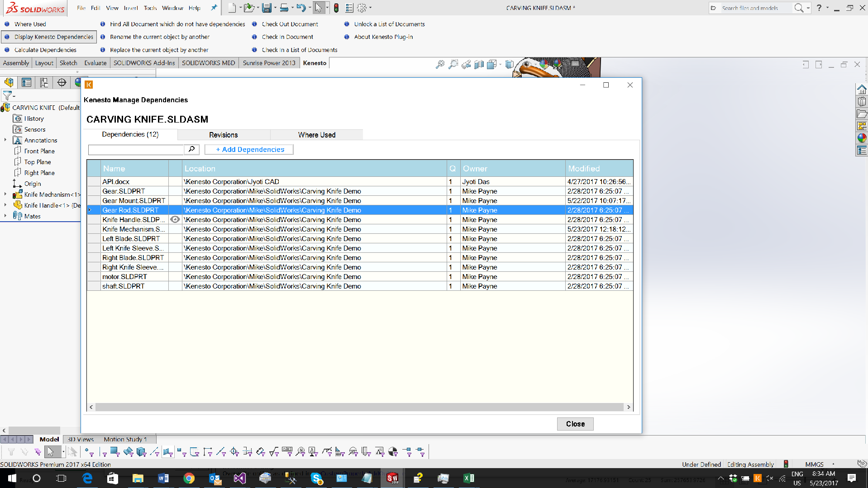Expand Knife Mechanism<1> in feature tree
868x488 pixels.
tap(5, 194)
